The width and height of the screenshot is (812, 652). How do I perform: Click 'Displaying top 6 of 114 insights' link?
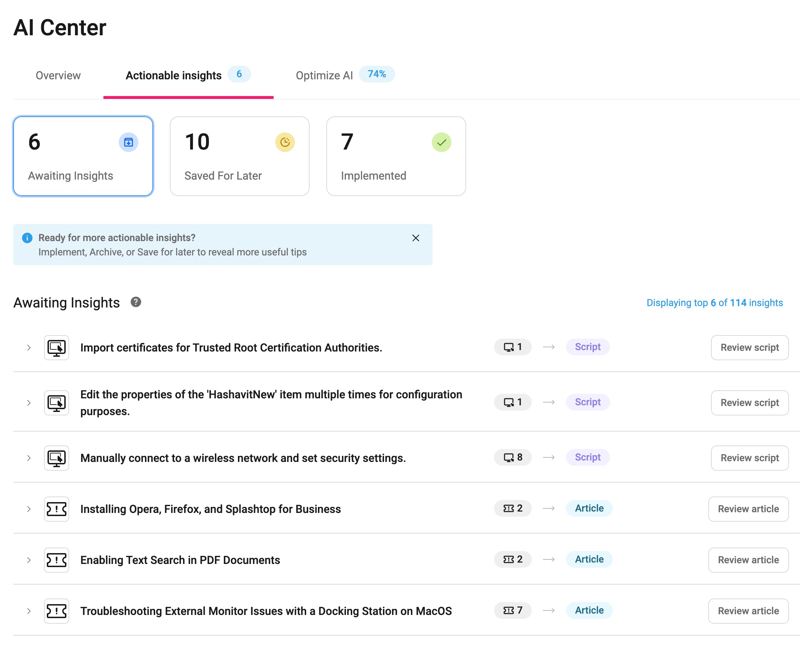[x=715, y=303]
